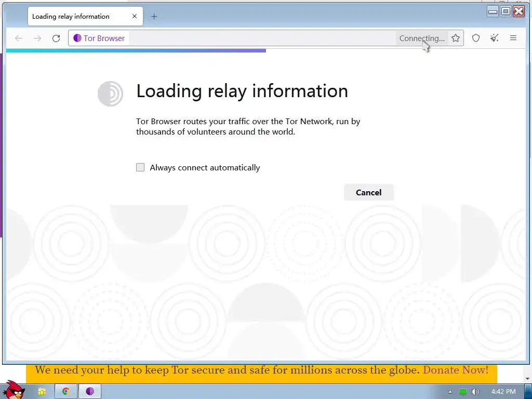Open the volume speaker tray icon
The image size is (532, 399).
(475, 392)
